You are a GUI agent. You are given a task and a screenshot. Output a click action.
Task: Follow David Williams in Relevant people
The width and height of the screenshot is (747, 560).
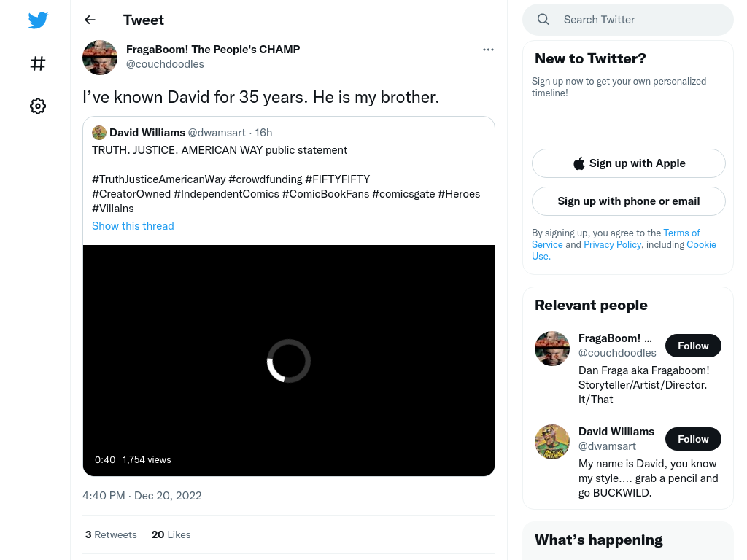(693, 439)
